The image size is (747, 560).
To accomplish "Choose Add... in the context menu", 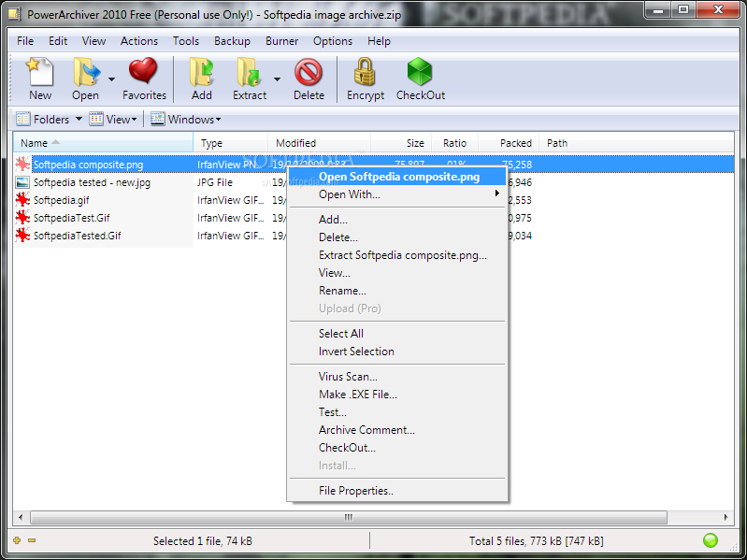I will point(397,220).
